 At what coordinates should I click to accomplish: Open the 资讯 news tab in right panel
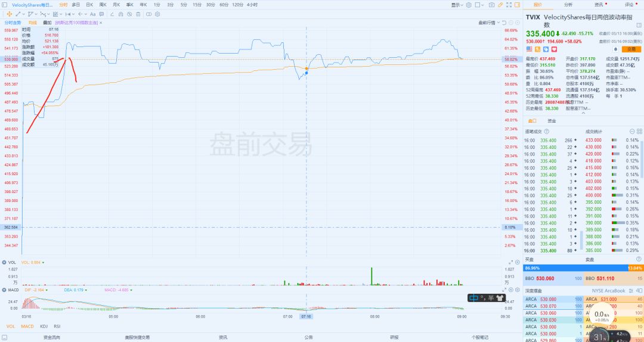point(599,5)
